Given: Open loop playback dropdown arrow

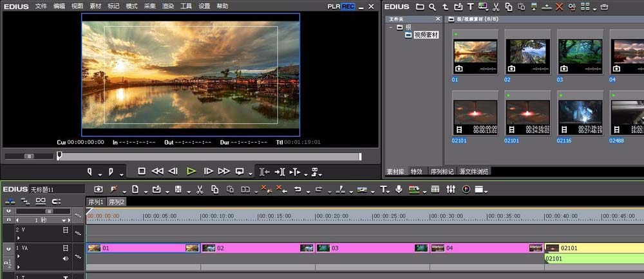Looking at the screenshot, I should [x=251, y=174].
